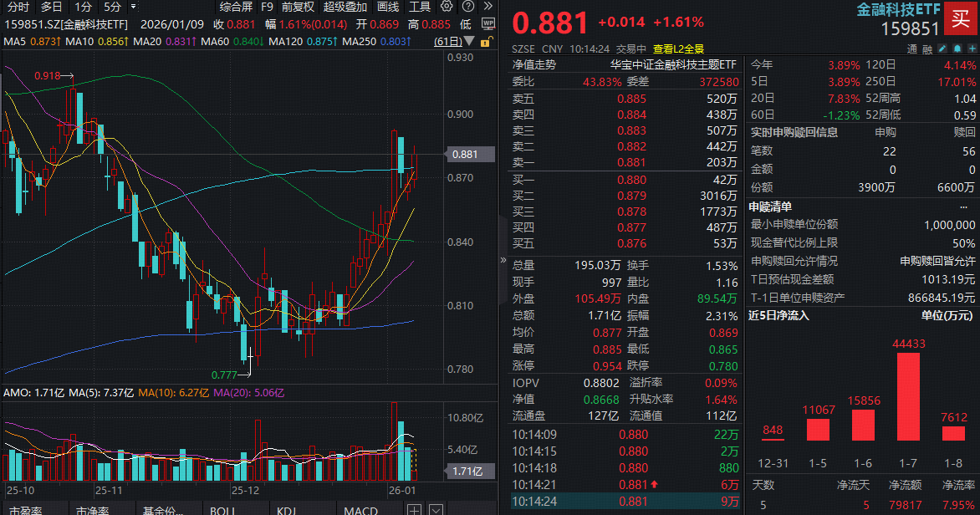Toggle 前复权 price adjustment mode

[x=296, y=8]
